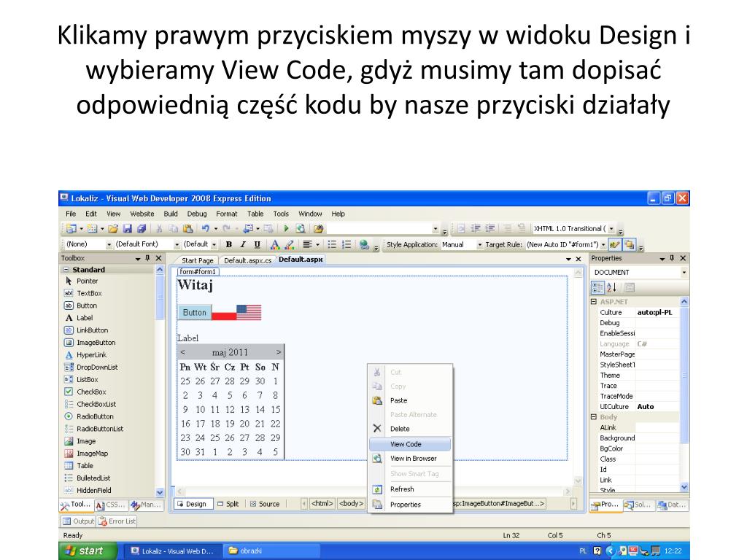Image resolution: width=747 pixels, height=560 pixels.
Task: Open the Website menu
Action: (x=142, y=214)
